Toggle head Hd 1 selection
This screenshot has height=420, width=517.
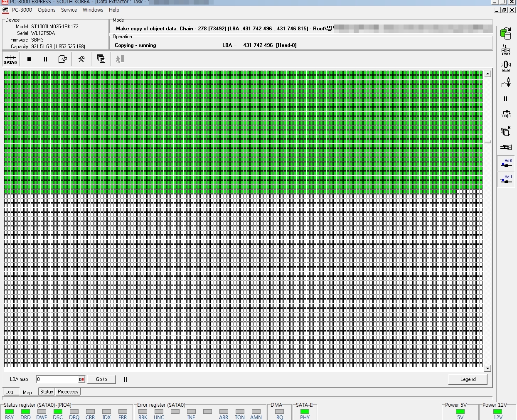click(x=506, y=179)
